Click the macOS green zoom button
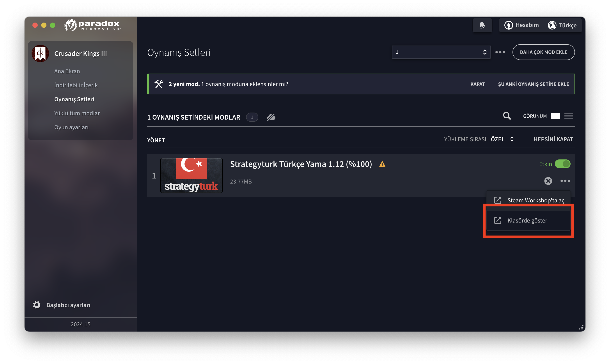The image size is (610, 364). (53, 25)
